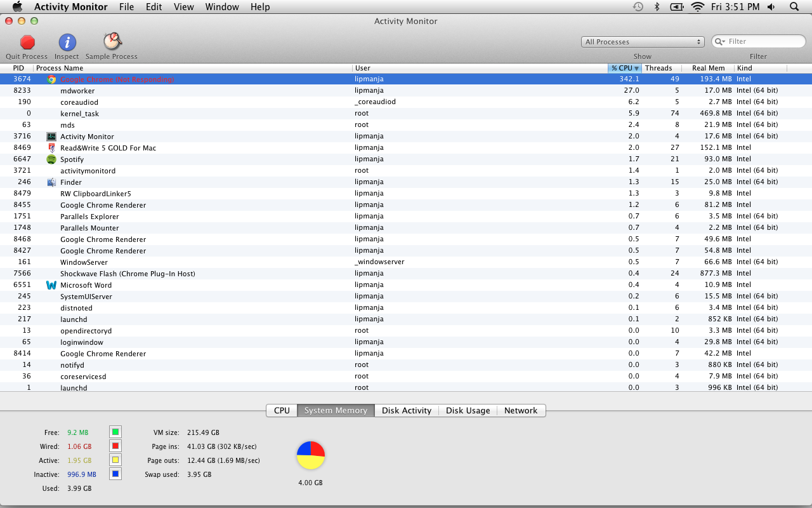Sort by the PID column header
Screen dimensions: 812x508
(x=17, y=68)
